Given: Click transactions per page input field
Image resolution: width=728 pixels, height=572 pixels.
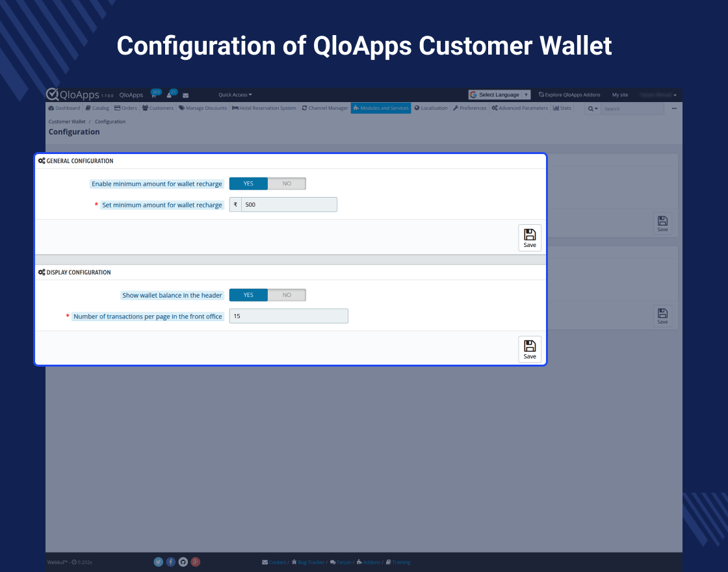Looking at the screenshot, I should (289, 316).
